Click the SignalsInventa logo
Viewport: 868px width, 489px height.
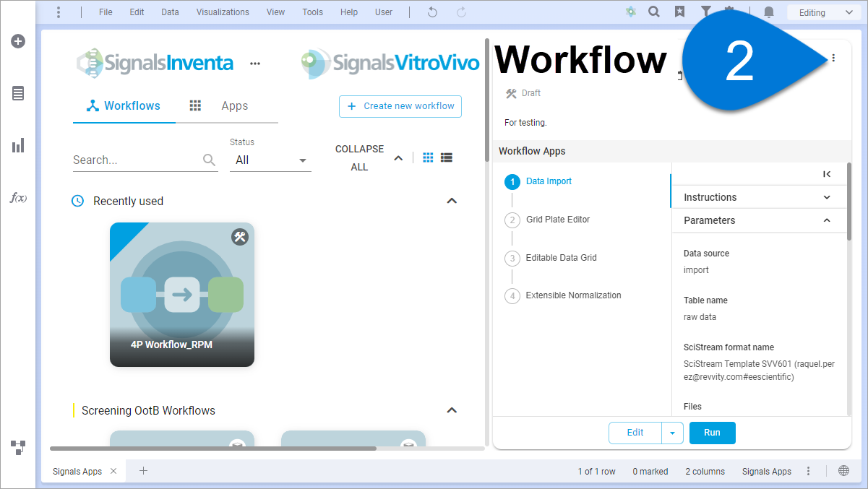pyautogui.click(x=155, y=63)
